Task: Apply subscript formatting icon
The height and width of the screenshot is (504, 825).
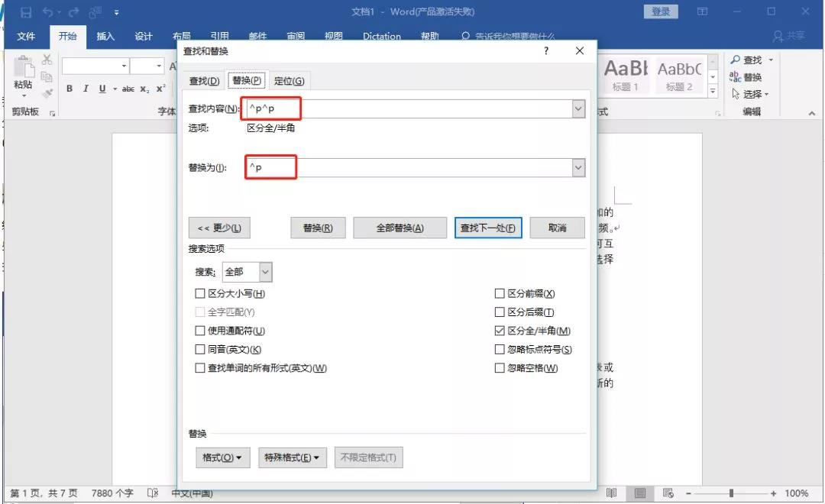Action: [144, 89]
